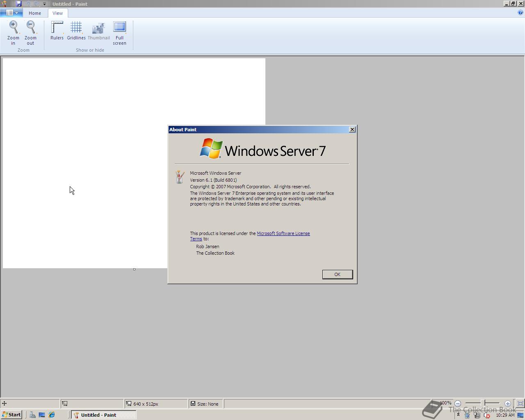Click the blue tower system tray icon
This screenshot has width=525, height=420.
467,415
